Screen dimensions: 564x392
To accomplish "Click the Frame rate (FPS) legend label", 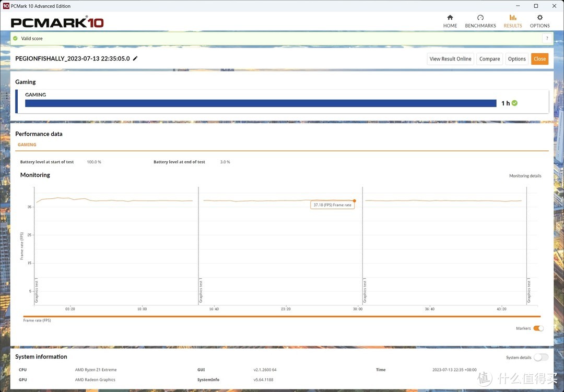I will tap(37, 320).
